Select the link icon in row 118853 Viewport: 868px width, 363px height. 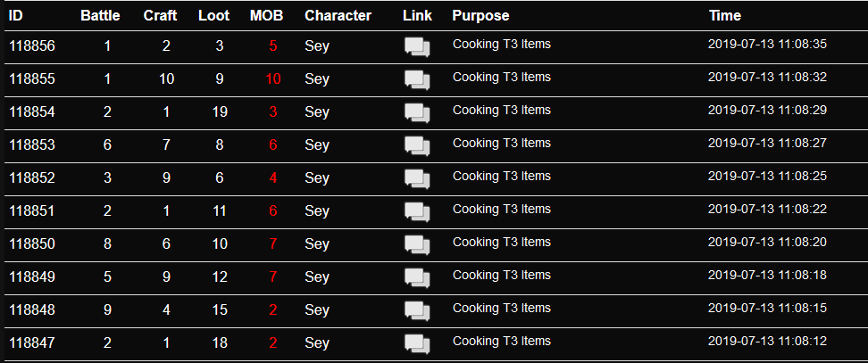click(417, 146)
